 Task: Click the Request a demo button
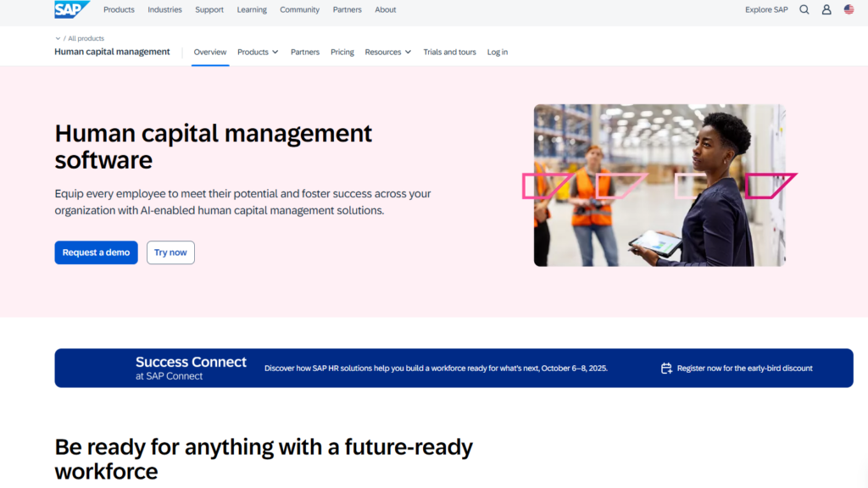pyautogui.click(x=96, y=252)
